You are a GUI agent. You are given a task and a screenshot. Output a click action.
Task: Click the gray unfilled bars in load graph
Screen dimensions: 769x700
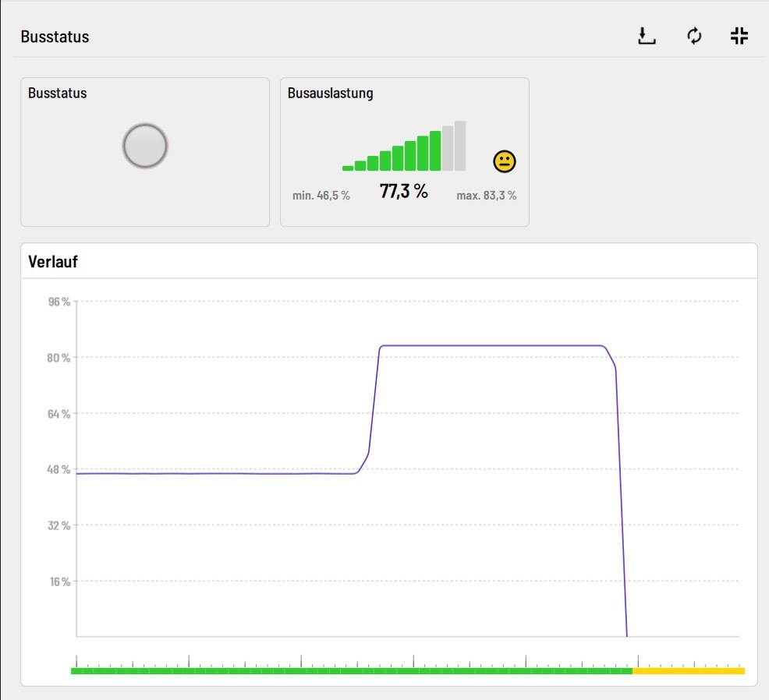pos(454,147)
